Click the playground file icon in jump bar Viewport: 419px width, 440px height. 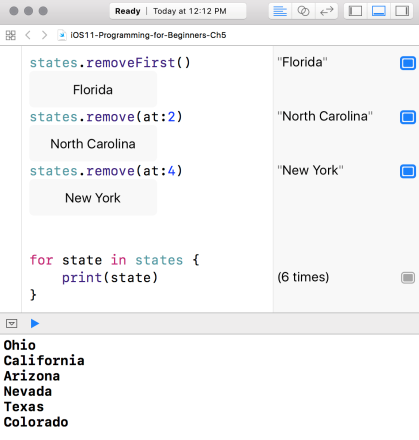coord(62,35)
